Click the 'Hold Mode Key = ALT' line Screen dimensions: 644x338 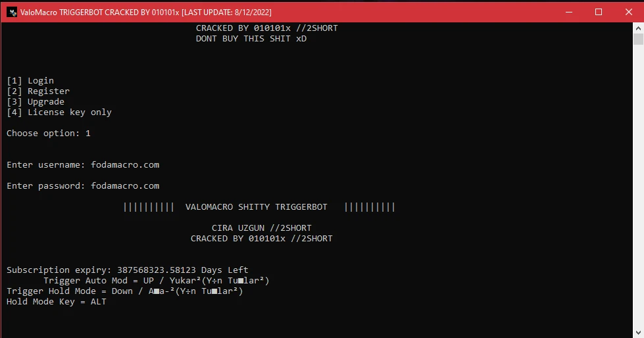coord(57,301)
